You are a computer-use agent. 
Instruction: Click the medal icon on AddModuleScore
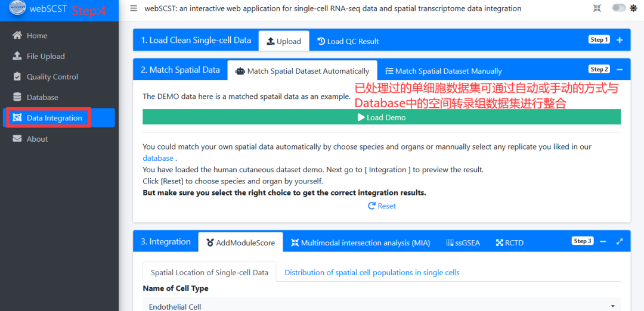210,242
